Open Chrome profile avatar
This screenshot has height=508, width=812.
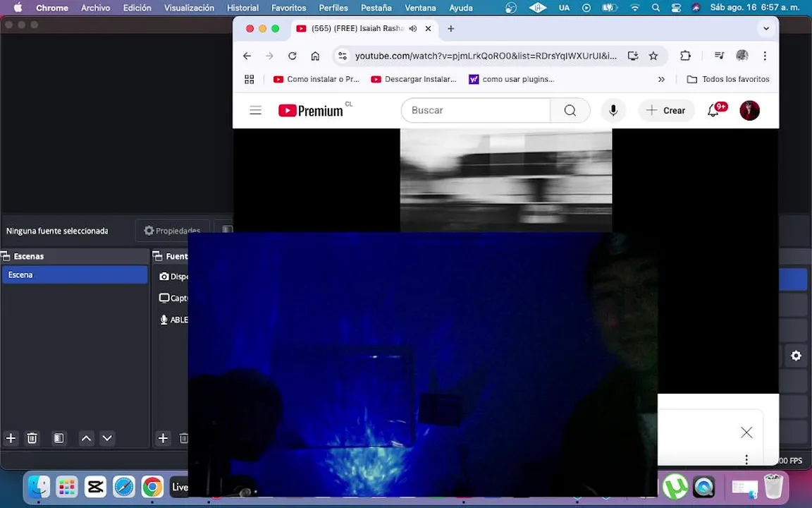click(x=742, y=56)
